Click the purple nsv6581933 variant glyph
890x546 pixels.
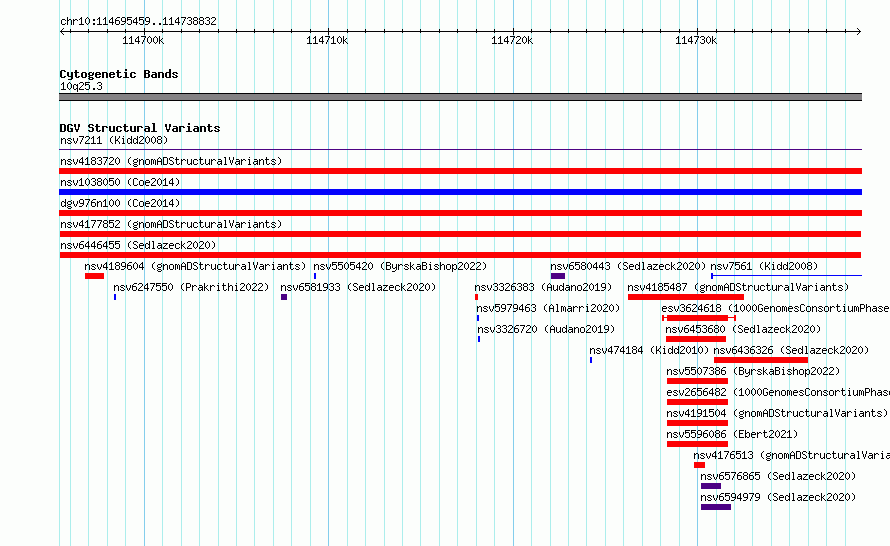[284, 297]
